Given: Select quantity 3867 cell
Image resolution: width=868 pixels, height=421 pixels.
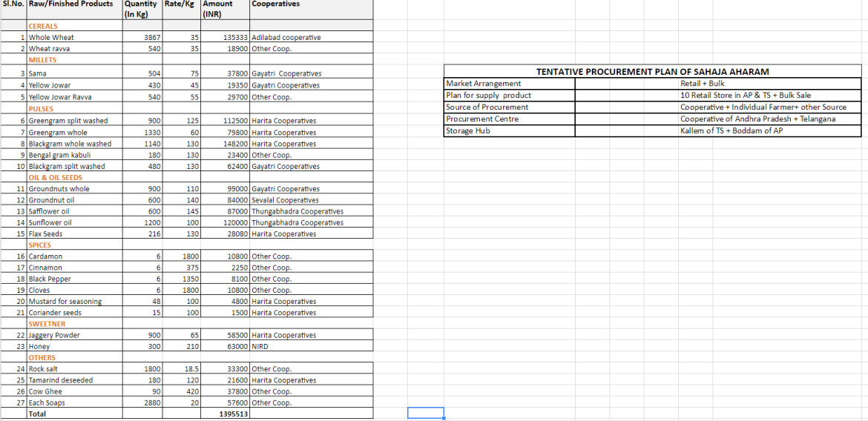Looking at the screenshot, I should 142,38.
